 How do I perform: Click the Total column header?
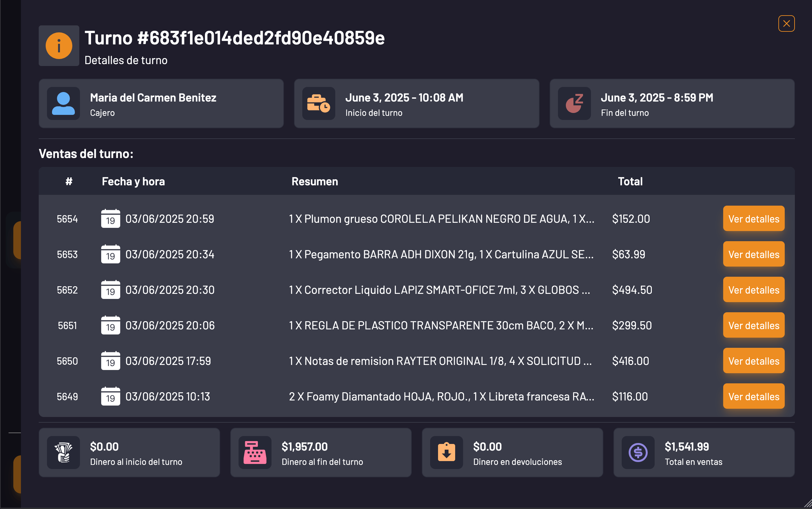630,181
